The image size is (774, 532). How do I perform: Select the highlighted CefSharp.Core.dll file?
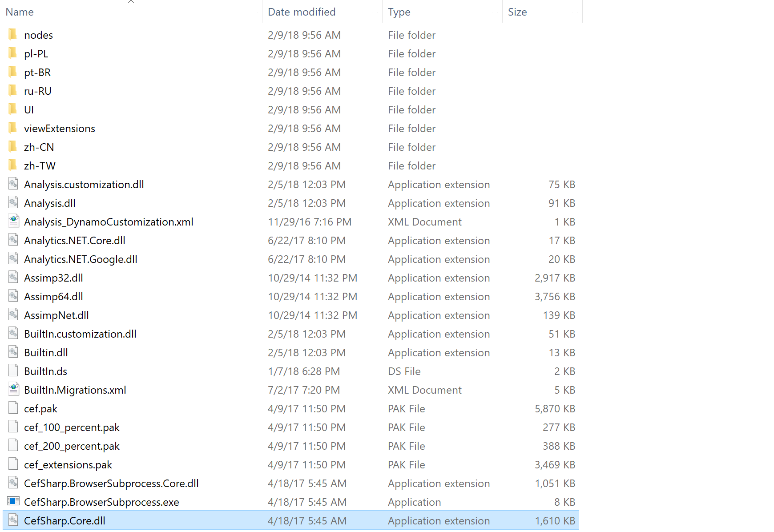[x=65, y=520]
